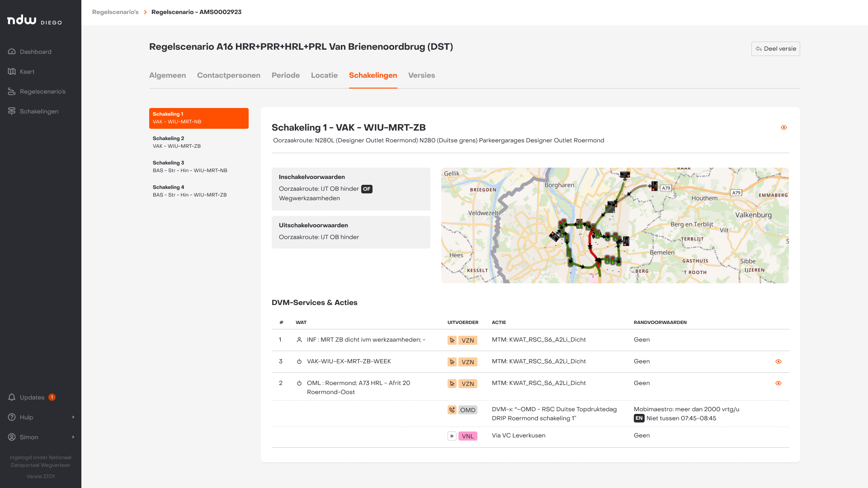The image size is (868, 488).
Task: Click the Hulp question mark icon
Action: click(x=12, y=417)
